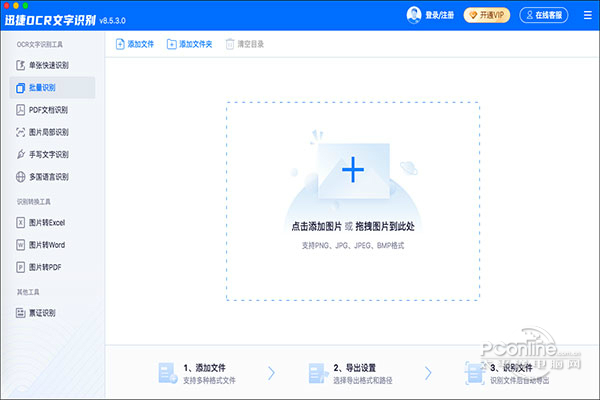Click 点击添加图片 text in drop zone

[316, 226]
